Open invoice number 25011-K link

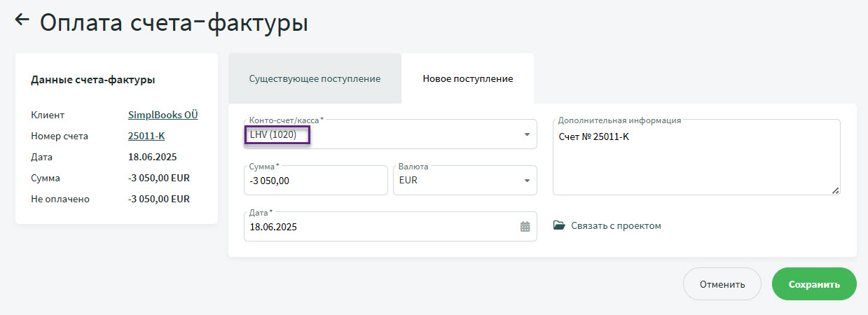click(146, 136)
